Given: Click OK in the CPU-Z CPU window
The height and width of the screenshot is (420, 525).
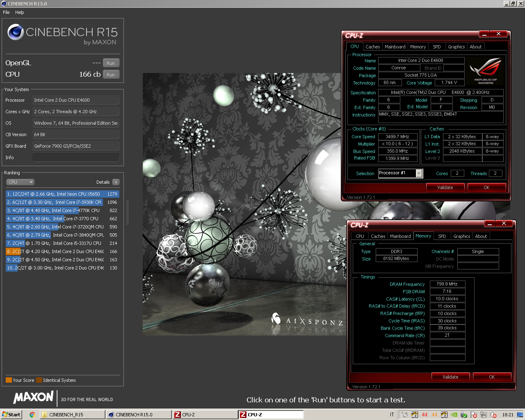Looking at the screenshot, I should pyautogui.click(x=486, y=187).
